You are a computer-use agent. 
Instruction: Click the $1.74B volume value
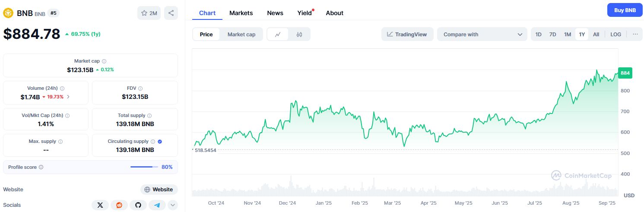(x=30, y=97)
